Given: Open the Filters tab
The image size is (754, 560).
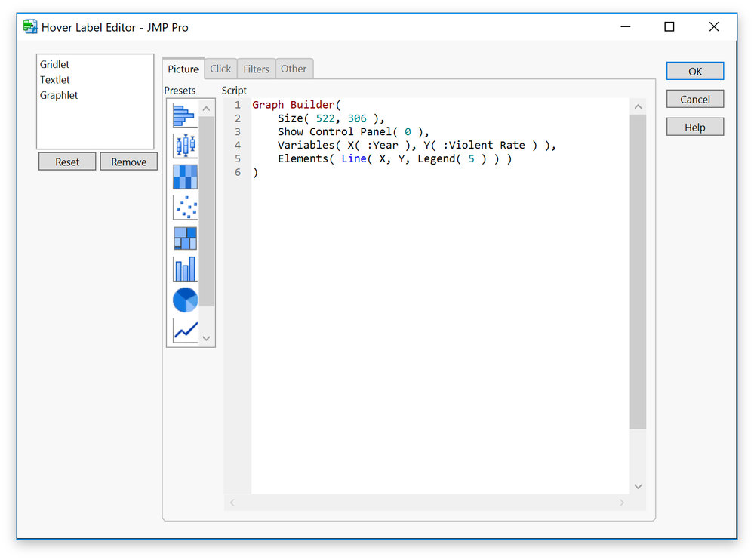Looking at the screenshot, I should tap(256, 69).
